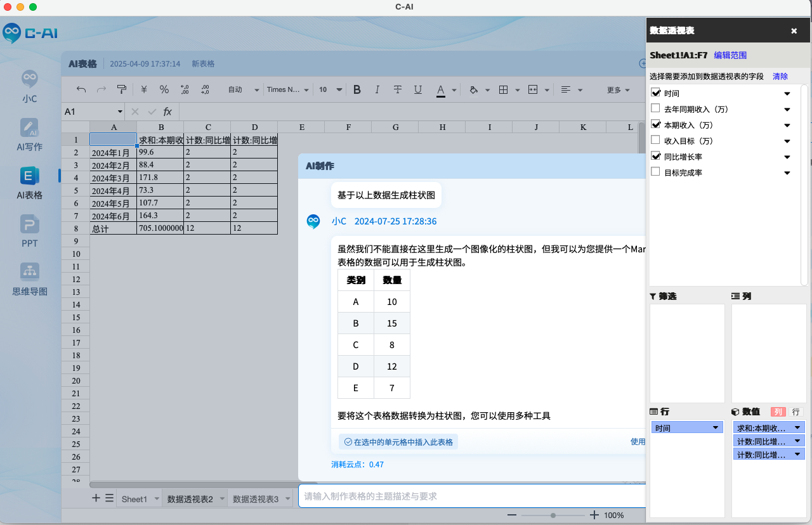This screenshot has height=525, width=812.
Task: Close the 数据透视表 panel
Action: point(794,30)
